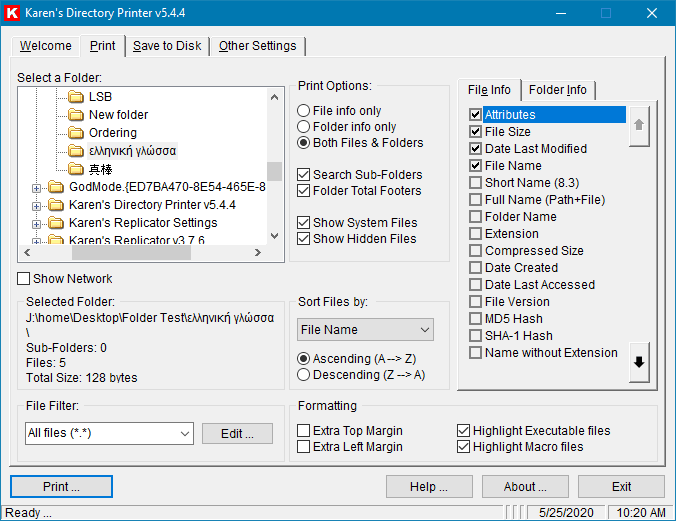This screenshot has width=676, height=521.
Task: Click the move-up arrow in File Info
Action: (x=641, y=127)
